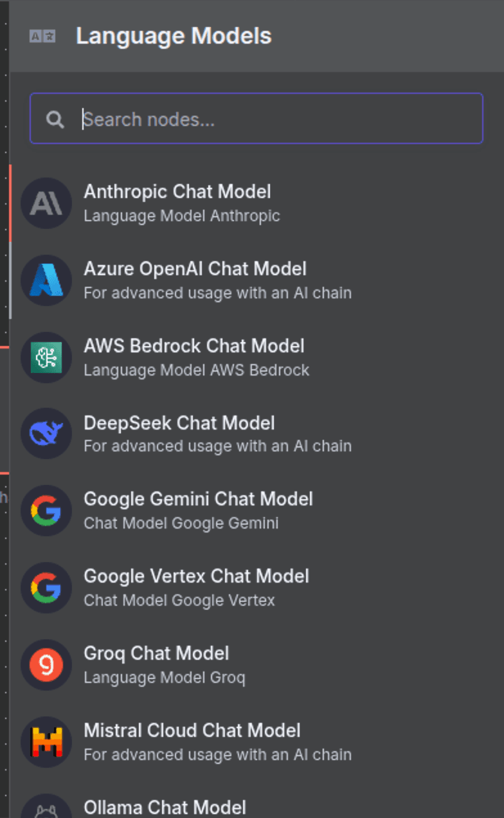
Task: Select AWS Bedrock Chat Model entry
Action: (257, 357)
